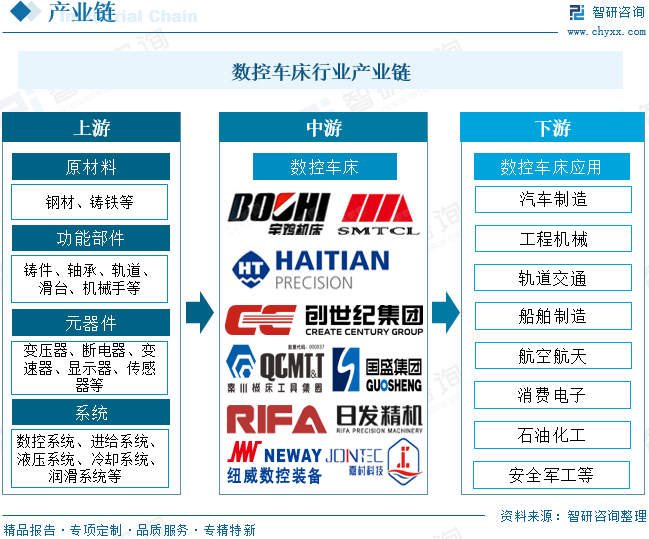Click the 国盛集团 GUOSHENG logo
The width and height of the screenshot is (649, 539).
(x=377, y=370)
